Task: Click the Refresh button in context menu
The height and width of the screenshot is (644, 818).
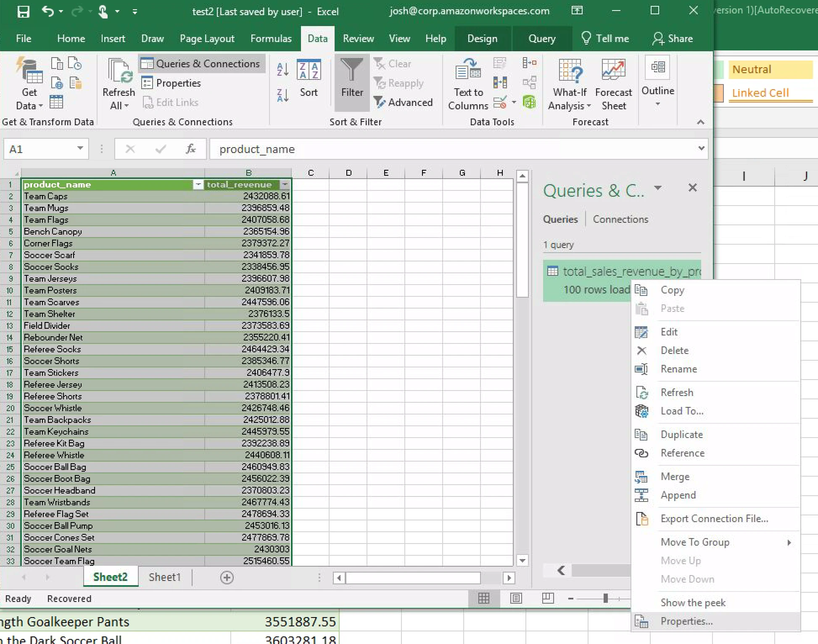Action: [x=677, y=392]
